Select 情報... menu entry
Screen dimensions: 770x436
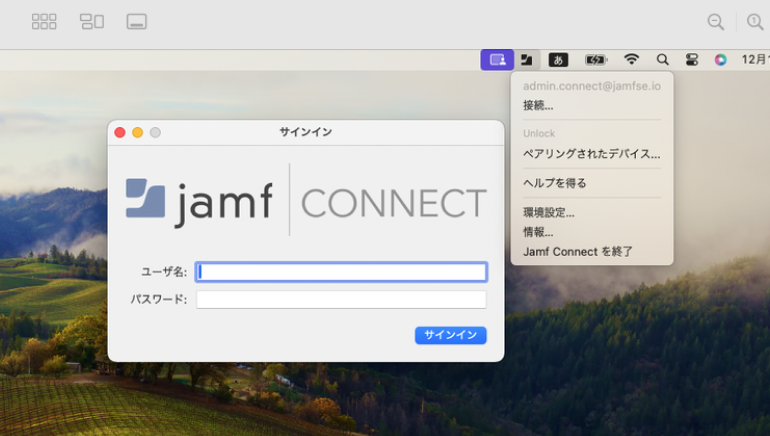(x=538, y=232)
